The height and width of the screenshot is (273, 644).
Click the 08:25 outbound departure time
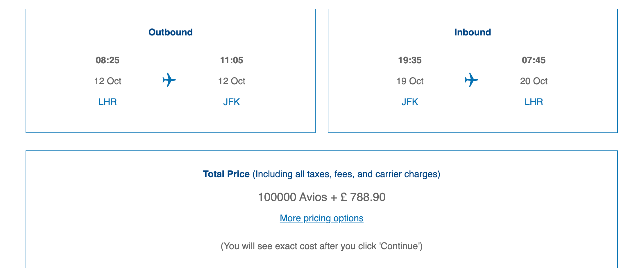[108, 60]
